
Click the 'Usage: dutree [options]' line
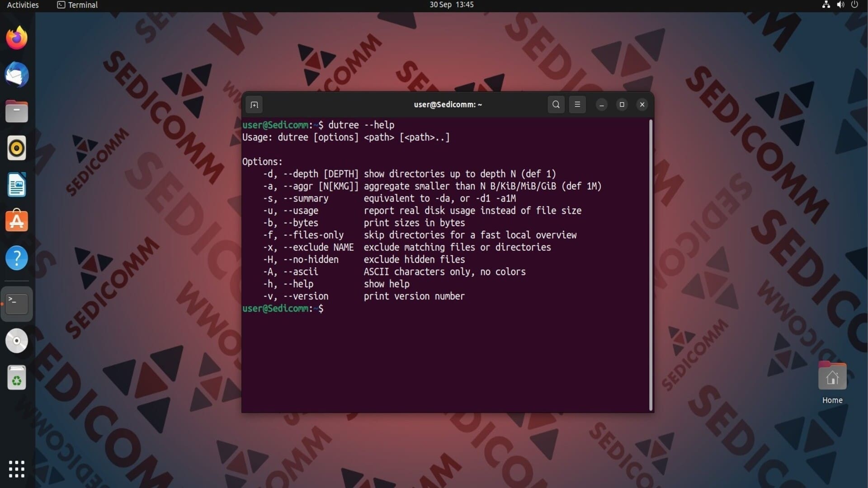pos(346,137)
